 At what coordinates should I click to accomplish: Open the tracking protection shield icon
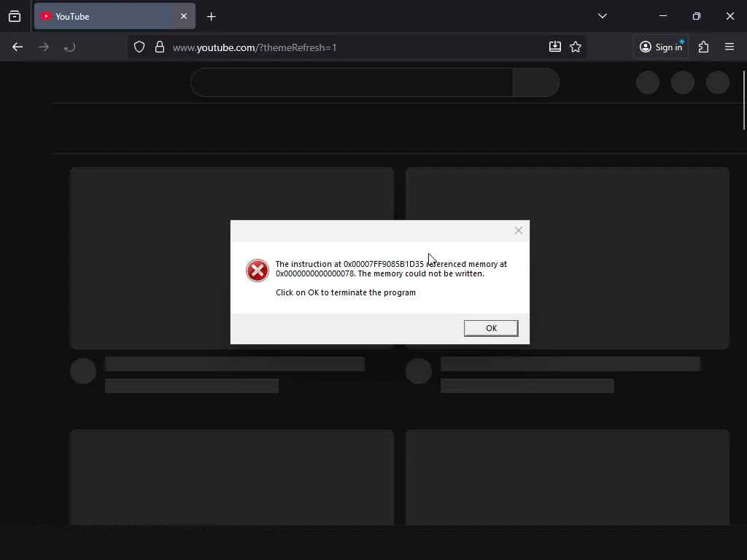pos(139,47)
